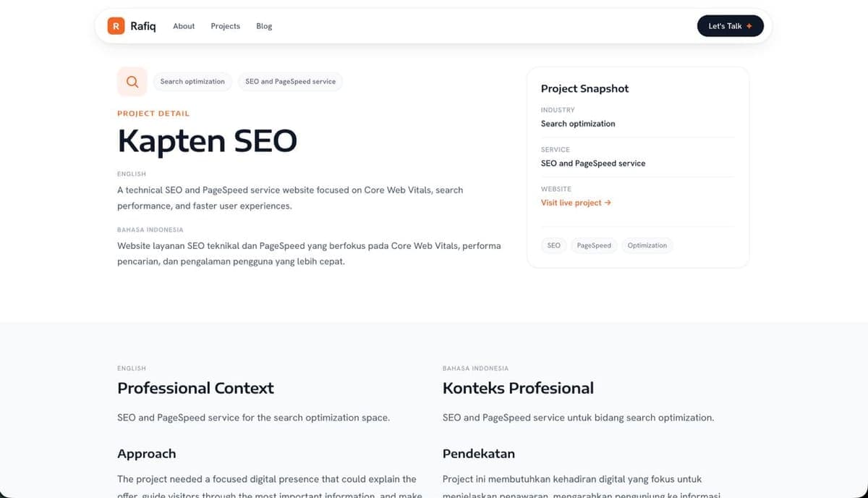Click the PROJECT DETAIL label

point(153,114)
